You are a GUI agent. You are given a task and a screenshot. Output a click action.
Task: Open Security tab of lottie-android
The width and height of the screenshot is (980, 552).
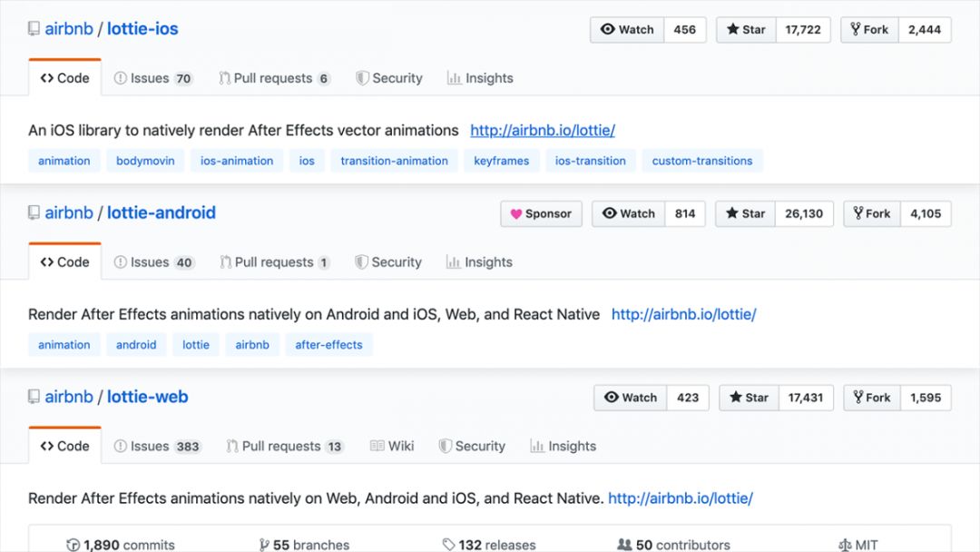click(x=388, y=262)
